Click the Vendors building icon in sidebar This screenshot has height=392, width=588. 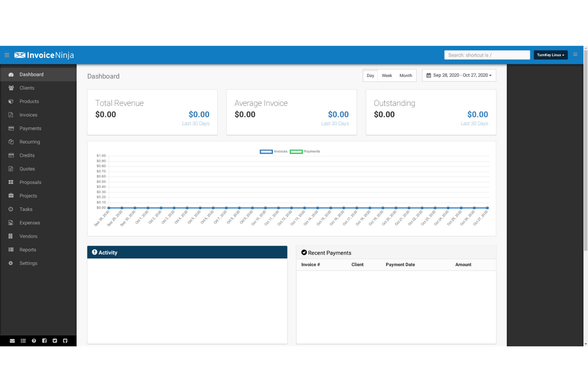pos(11,236)
